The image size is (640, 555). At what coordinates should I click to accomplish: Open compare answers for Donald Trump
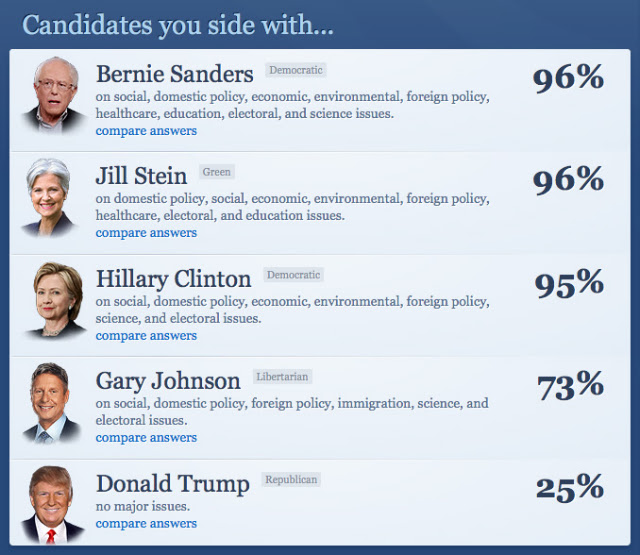coord(146,524)
